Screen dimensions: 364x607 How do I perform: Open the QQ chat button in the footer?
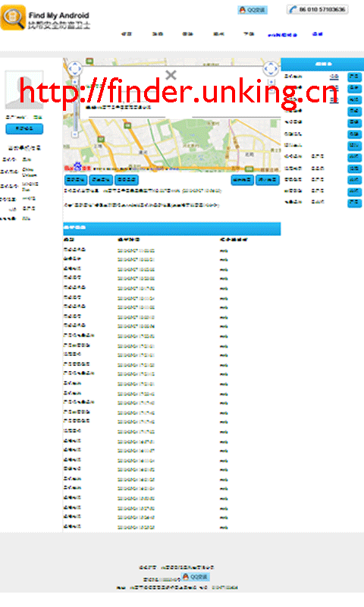196,577
